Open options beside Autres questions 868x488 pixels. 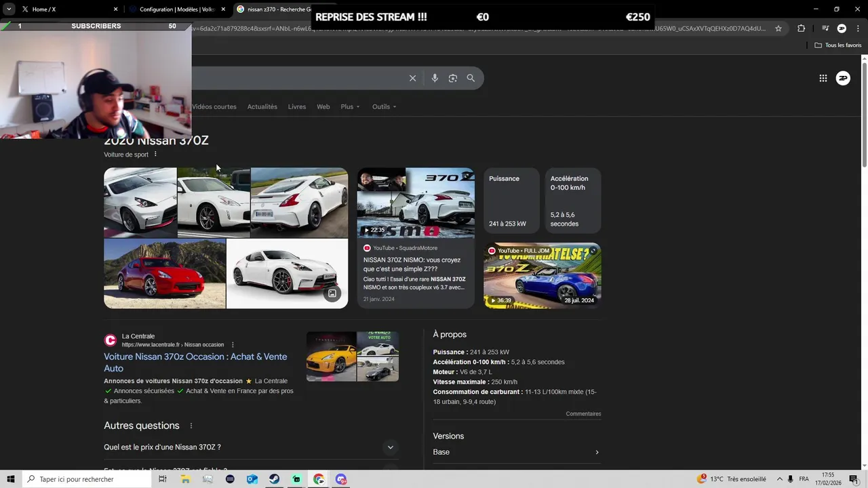point(191,426)
